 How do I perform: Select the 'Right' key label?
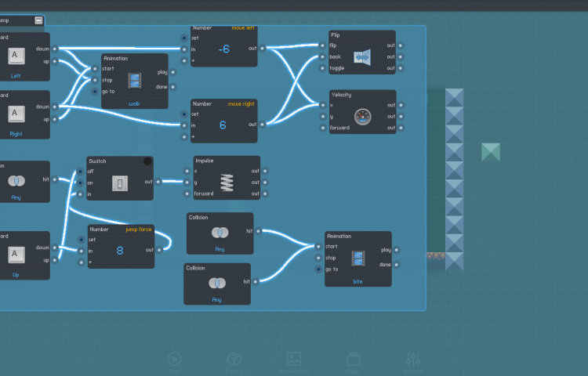tap(16, 134)
